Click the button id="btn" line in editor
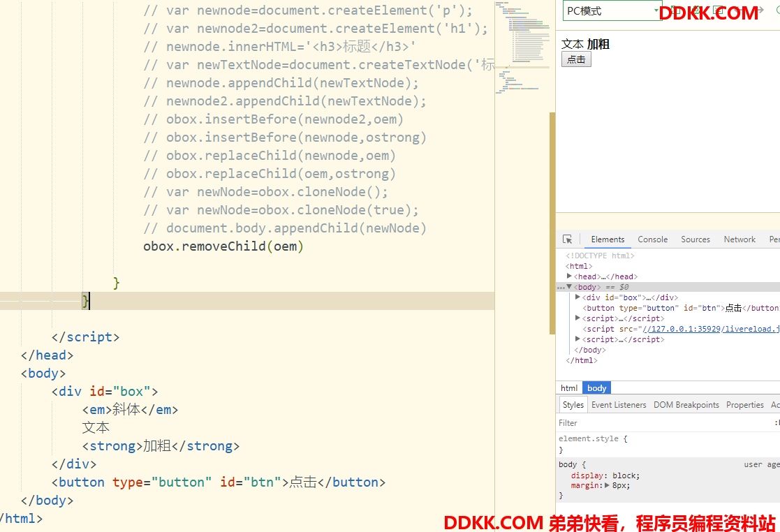The width and height of the screenshot is (780, 532). pos(219,482)
